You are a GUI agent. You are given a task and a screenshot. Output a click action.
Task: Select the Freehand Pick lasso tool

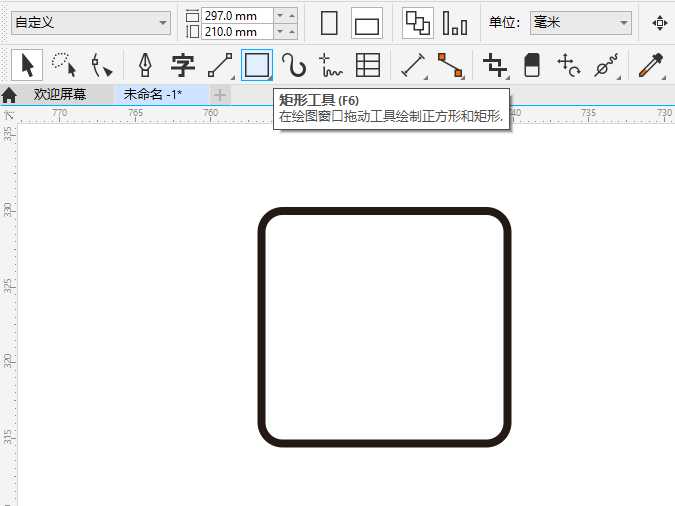point(64,65)
